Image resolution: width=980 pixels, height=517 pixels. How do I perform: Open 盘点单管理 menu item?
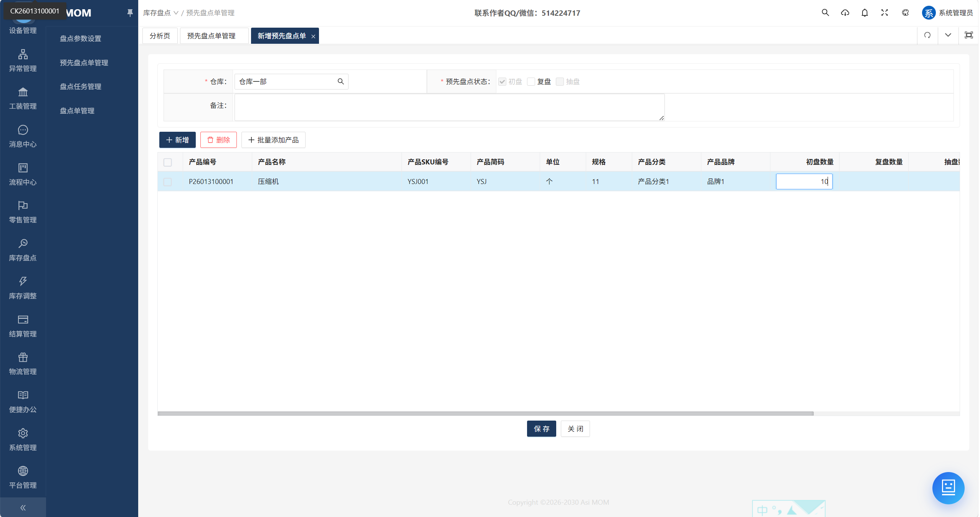point(77,111)
